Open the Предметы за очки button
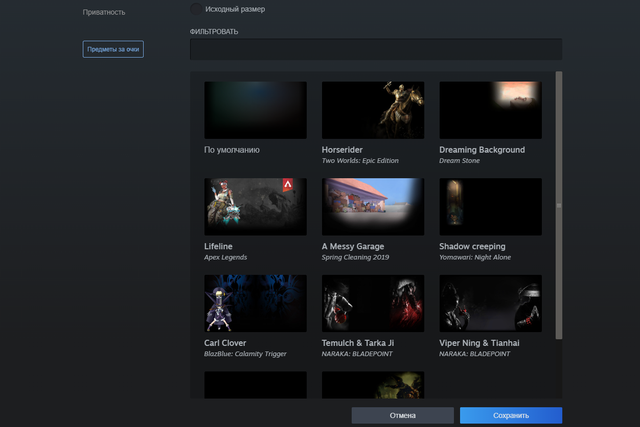The width and height of the screenshot is (640, 427). pos(113,49)
